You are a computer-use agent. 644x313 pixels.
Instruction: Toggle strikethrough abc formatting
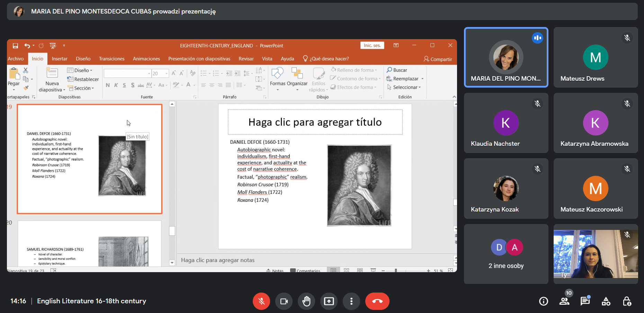click(141, 85)
